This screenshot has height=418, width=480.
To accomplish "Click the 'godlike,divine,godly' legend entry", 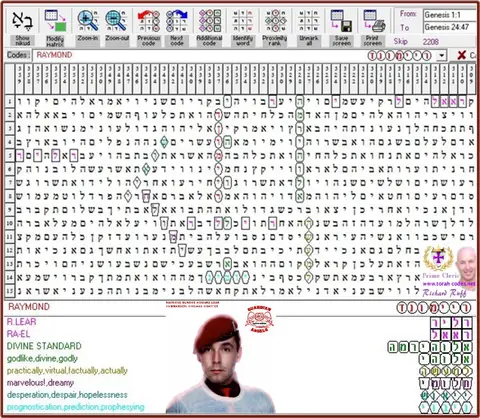I will point(42,359).
